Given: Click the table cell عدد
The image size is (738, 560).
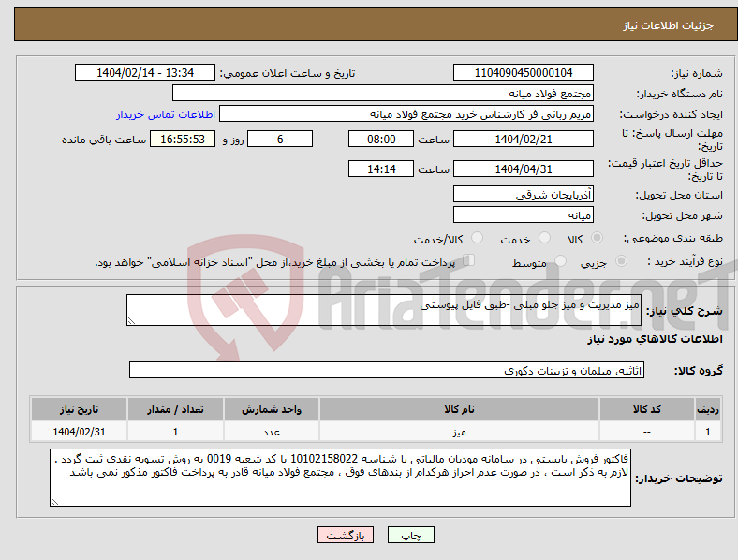Looking at the screenshot, I should pos(271,432).
